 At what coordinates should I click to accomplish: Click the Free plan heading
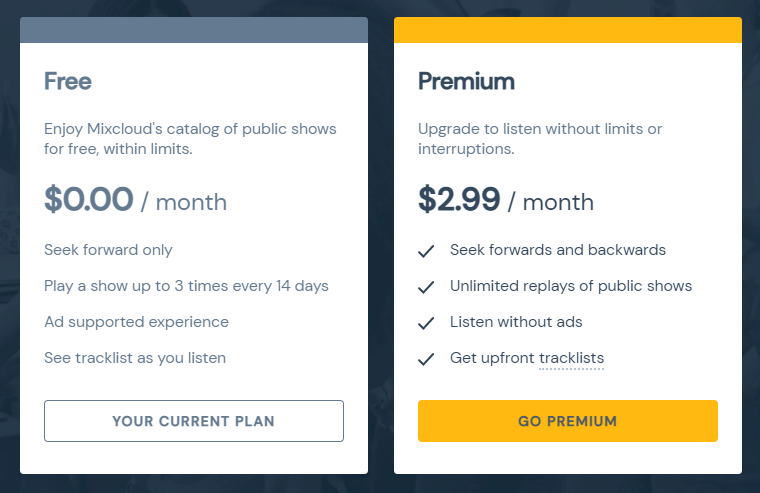[x=68, y=81]
